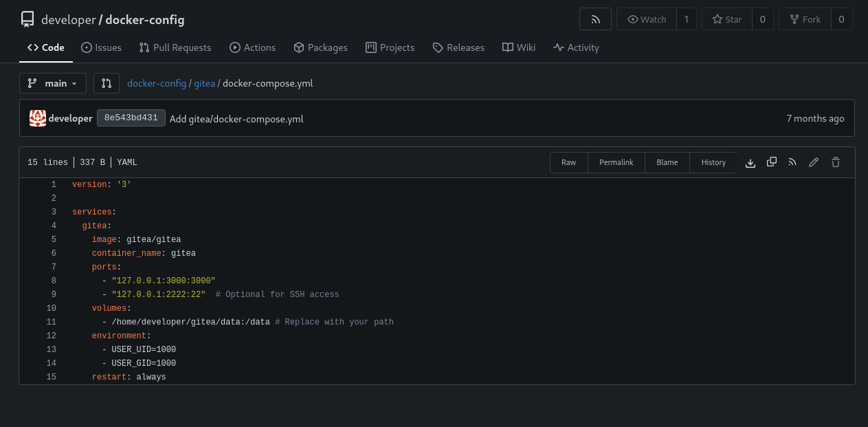The image size is (868, 427).
Task: Click '7 months ago' timestamp
Action: click(815, 118)
